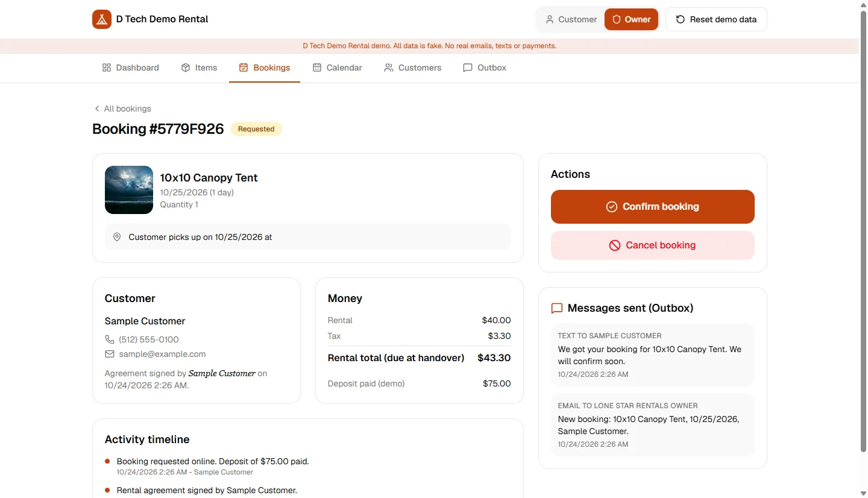
Task: Click Reset demo data button
Action: click(716, 19)
